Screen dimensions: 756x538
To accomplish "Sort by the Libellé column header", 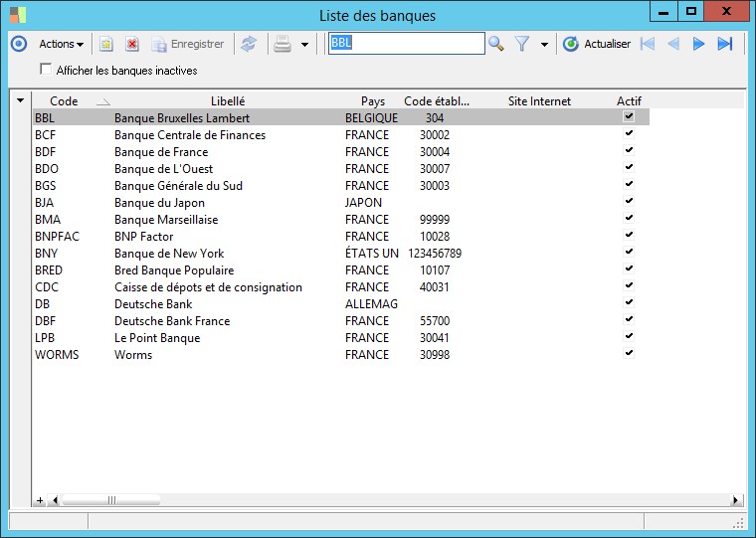I will 228,100.
